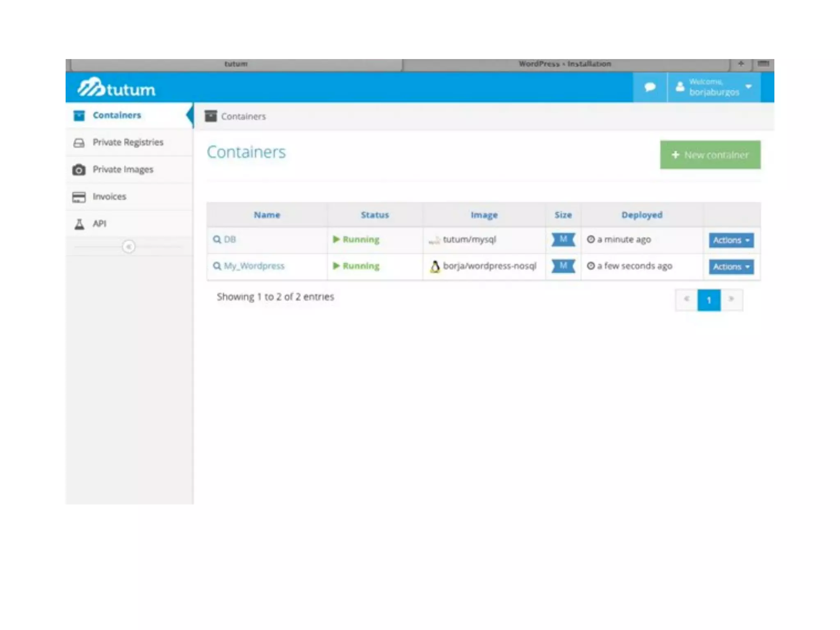
Task: Click magnifier icon beside DB container
Action: 217,240
